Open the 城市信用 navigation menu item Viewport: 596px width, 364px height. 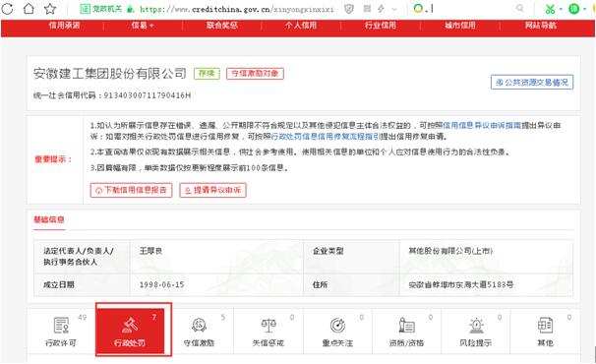tap(460, 26)
